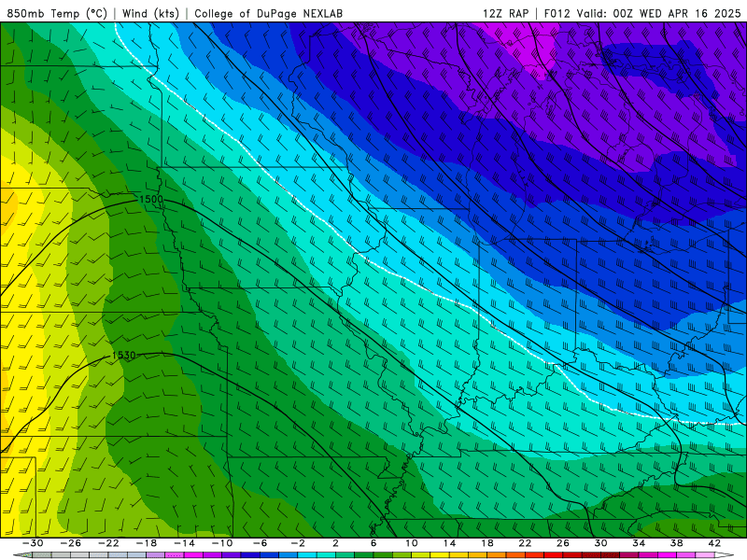Image resolution: width=747 pixels, height=560 pixels.
Task: Click the '18' color scale label
Action: click(x=486, y=543)
